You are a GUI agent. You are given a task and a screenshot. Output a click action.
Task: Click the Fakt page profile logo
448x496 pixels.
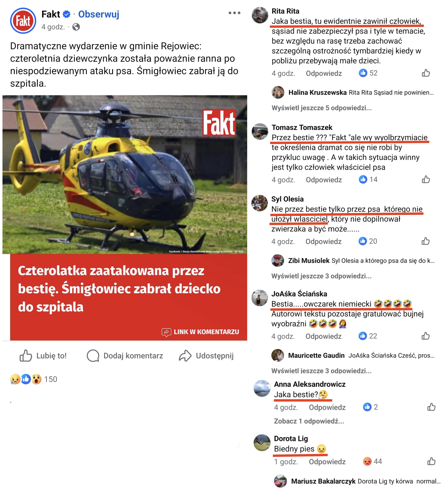[x=23, y=21]
